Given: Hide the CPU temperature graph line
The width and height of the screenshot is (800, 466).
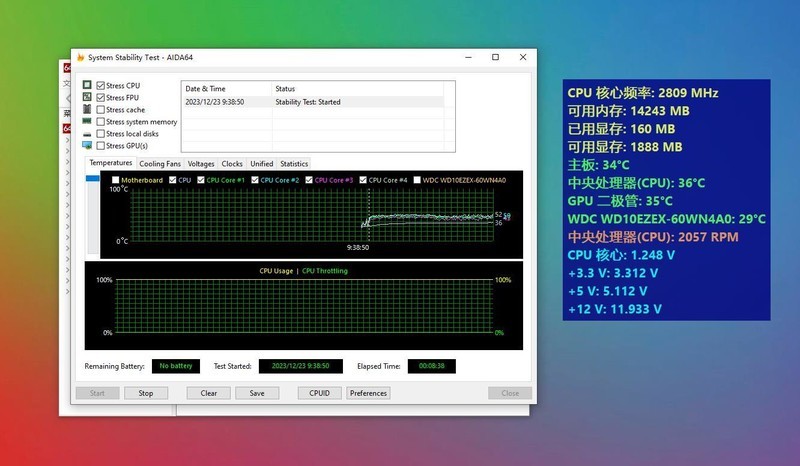Looking at the screenshot, I should (x=173, y=180).
